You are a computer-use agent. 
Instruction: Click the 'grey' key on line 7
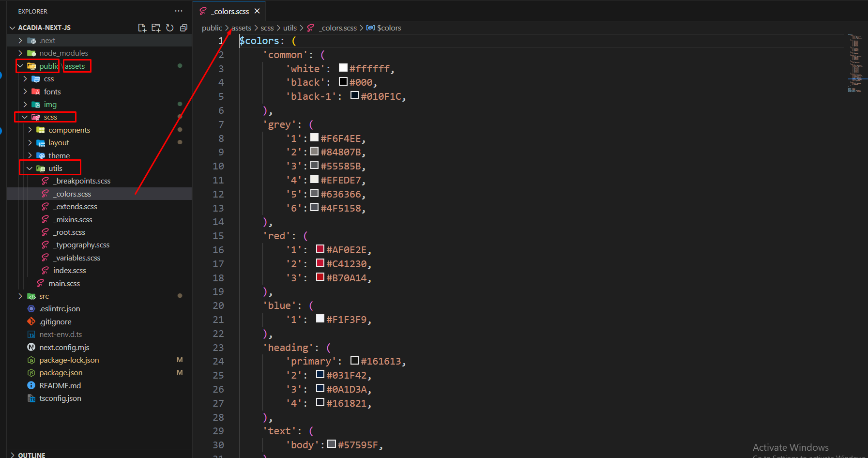[279, 124]
